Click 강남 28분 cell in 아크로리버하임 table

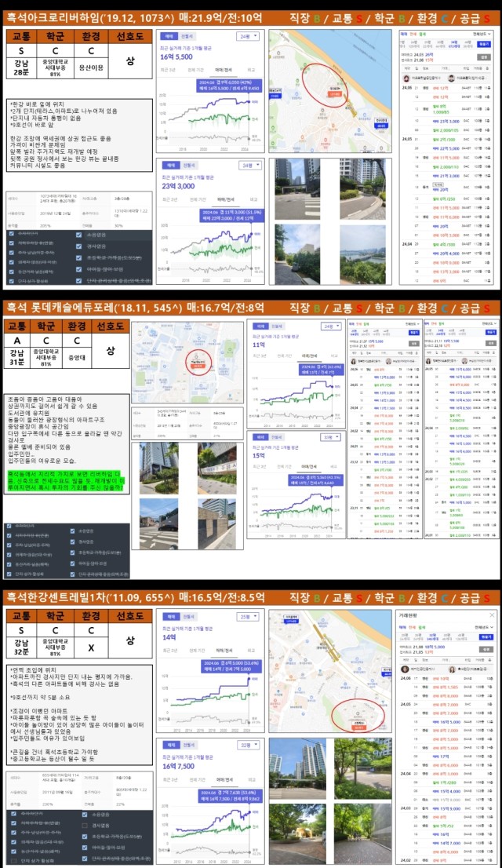21,67
